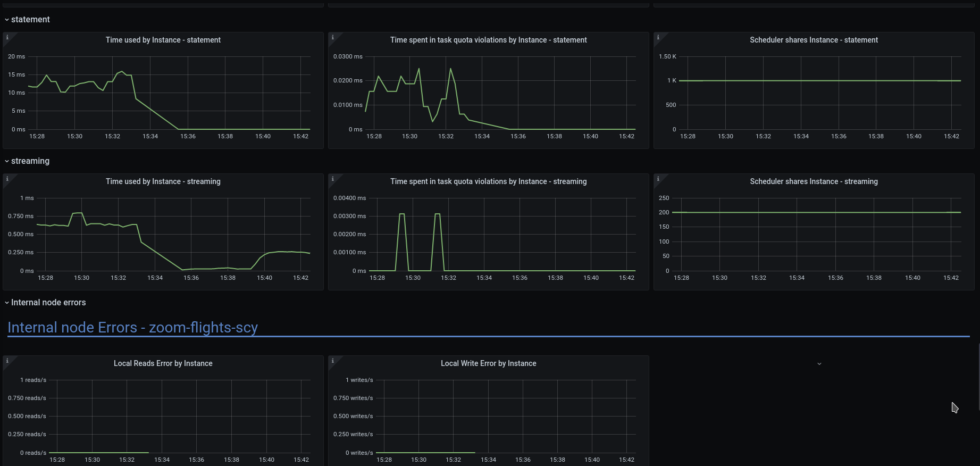Click the streaming Time used graph area
The image size is (980, 466).
(173, 234)
